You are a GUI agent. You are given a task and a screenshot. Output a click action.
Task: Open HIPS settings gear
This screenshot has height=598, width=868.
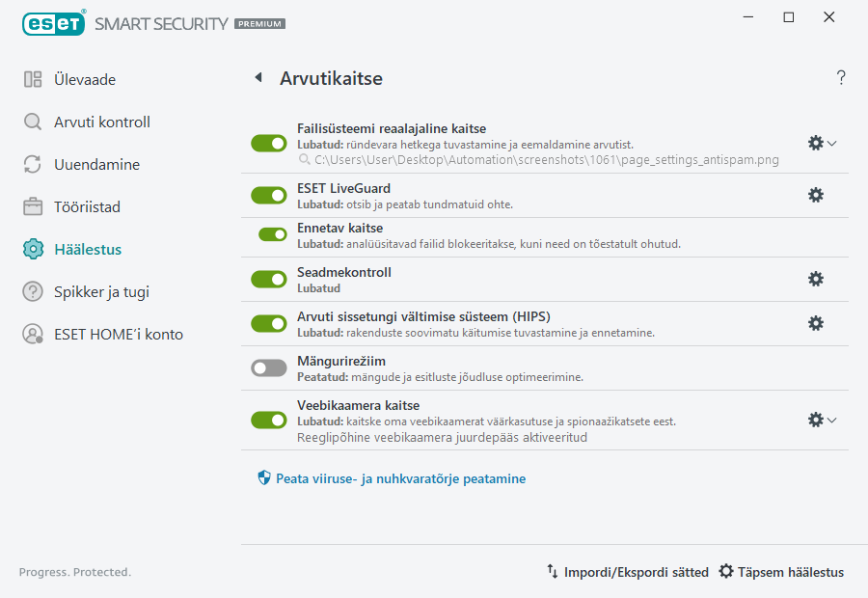[816, 323]
